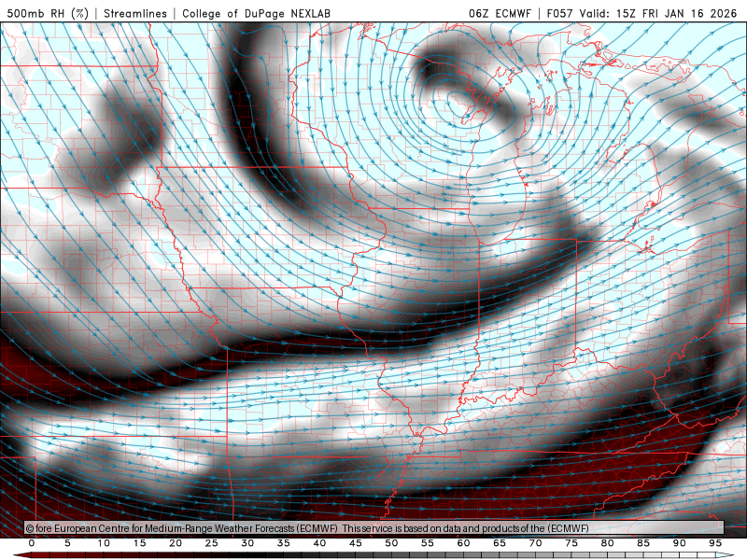Click the ECMWF copyright notice banner
Screen dimensions: 747x560
[374, 528]
